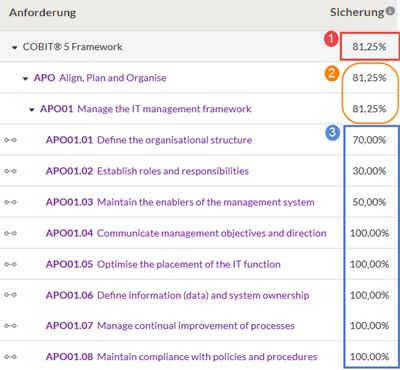Image resolution: width=400 pixels, height=370 pixels.
Task: Open APO01.04 Communicate management objectives and direction
Action: (x=186, y=233)
